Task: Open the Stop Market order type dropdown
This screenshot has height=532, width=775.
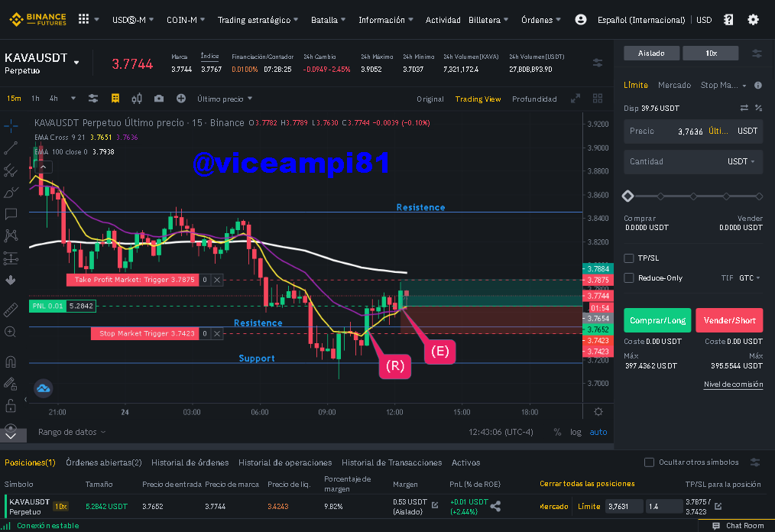Action: tap(723, 85)
